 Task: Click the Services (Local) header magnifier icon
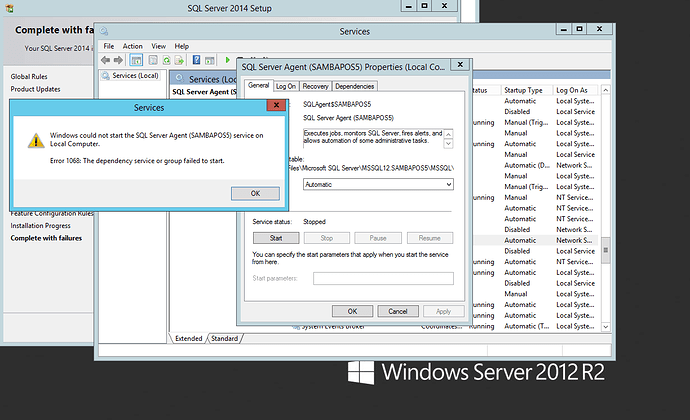point(179,79)
